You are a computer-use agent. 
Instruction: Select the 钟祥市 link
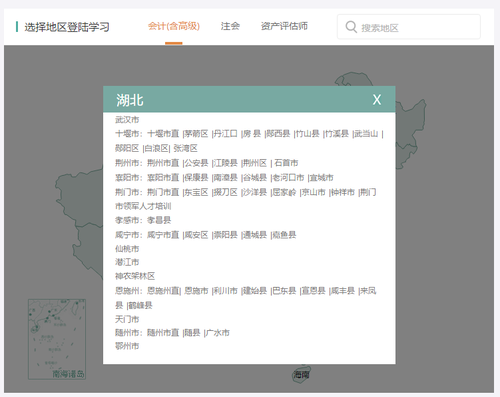[343, 192]
